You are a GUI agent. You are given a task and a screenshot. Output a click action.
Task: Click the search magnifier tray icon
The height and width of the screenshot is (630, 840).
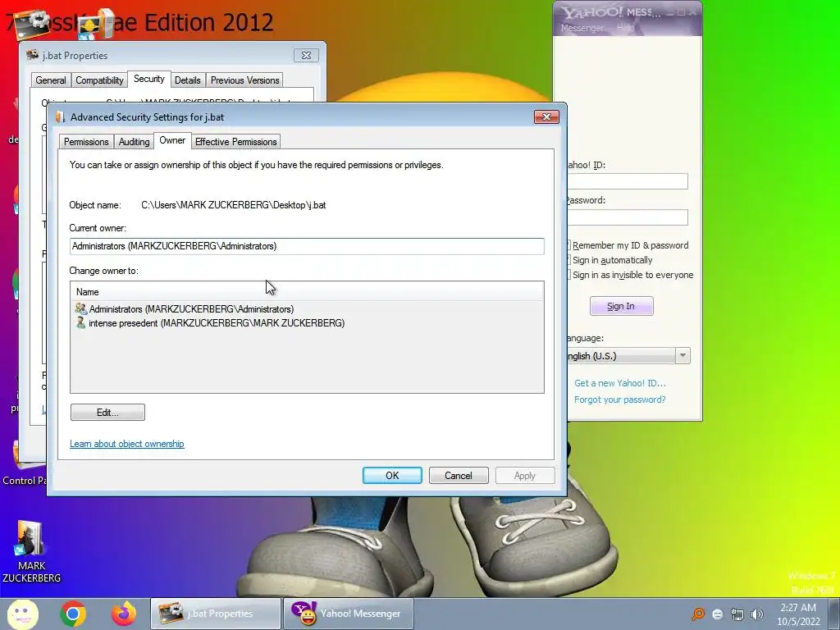pos(698,614)
